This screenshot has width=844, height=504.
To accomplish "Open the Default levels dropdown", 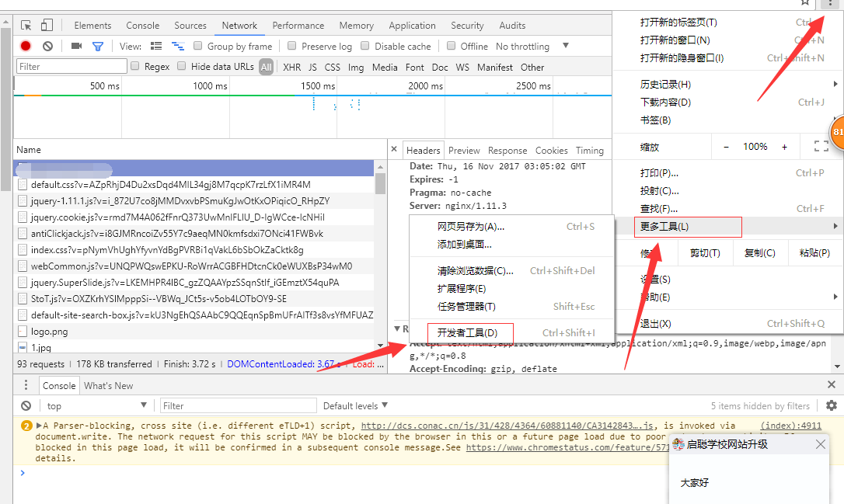I will click(x=355, y=405).
